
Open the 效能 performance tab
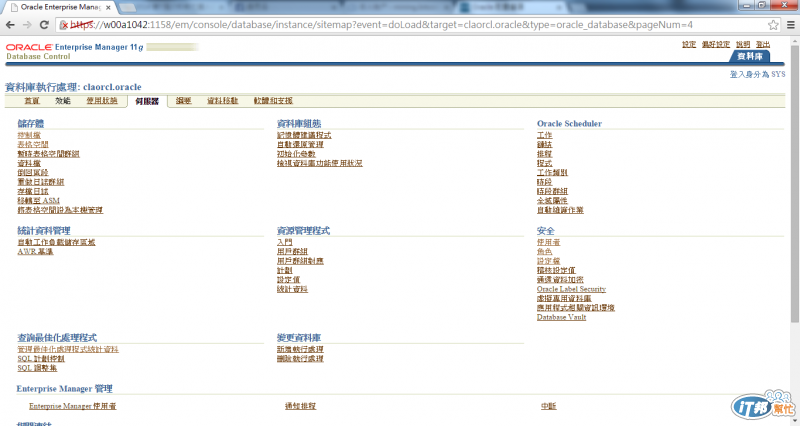click(63, 101)
